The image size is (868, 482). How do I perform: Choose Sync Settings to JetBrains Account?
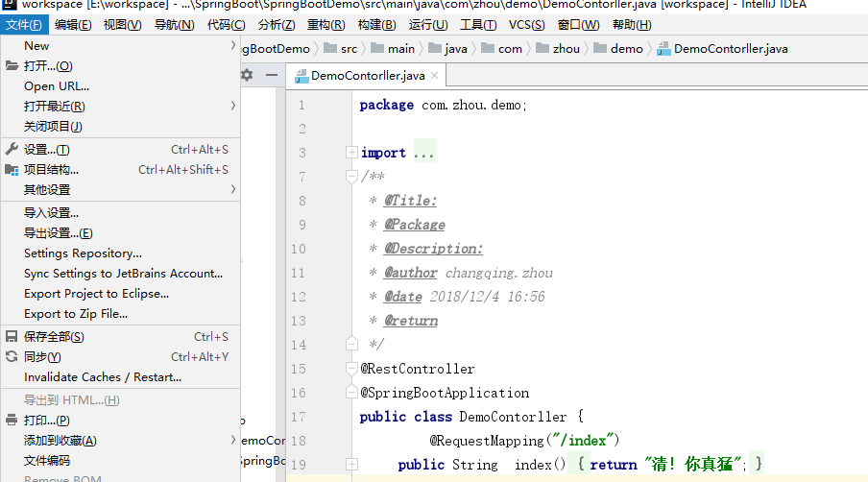(x=121, y=274)
